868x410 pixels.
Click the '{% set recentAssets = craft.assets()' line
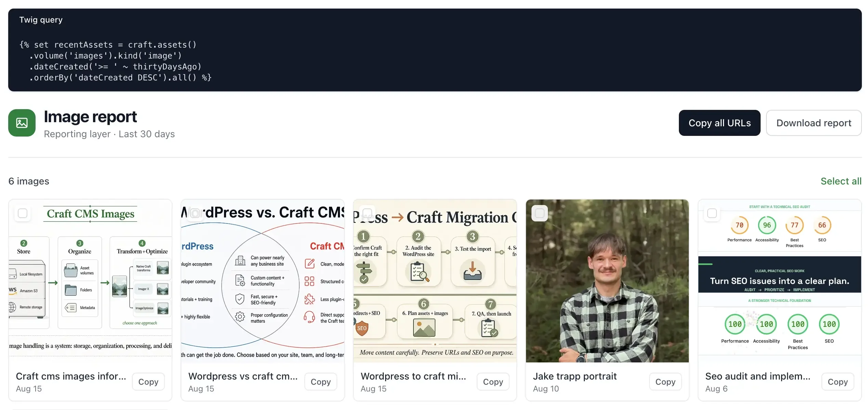(108, 45)
